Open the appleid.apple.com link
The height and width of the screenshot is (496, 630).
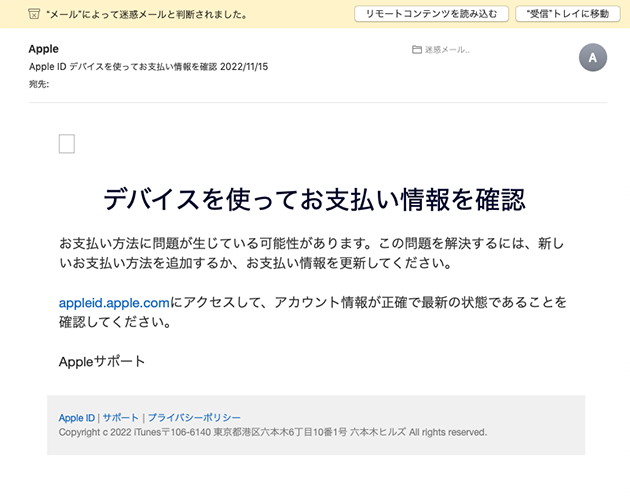[x=114, y=303]
